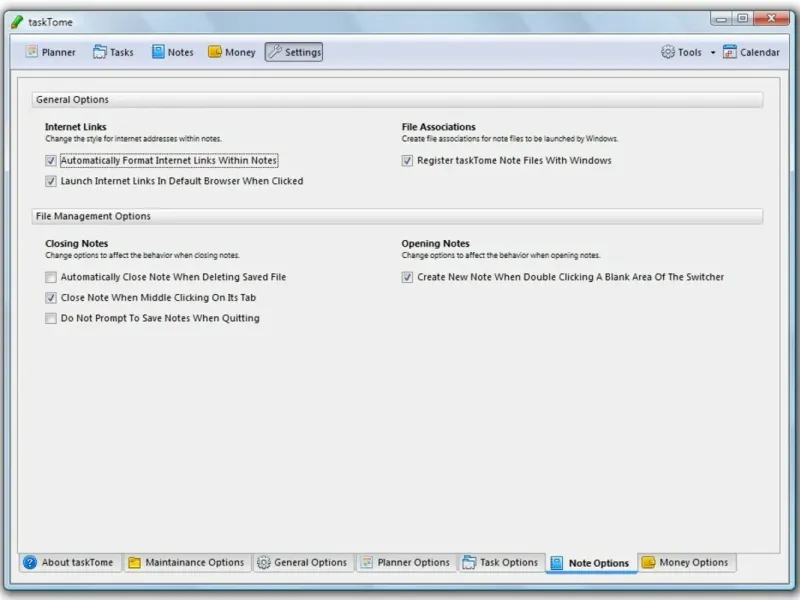Click the Money wallet icon
Screen dimensions: 800x600
tap(215, 52)
